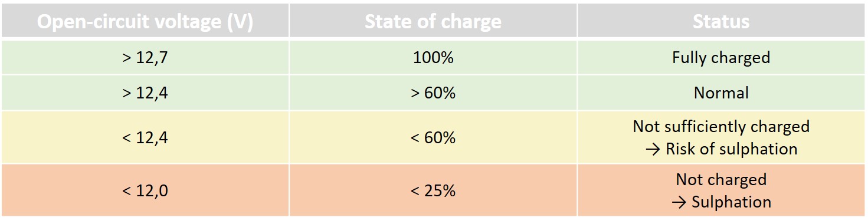Click the arrow before Risk of sulphation
Screen dimensions: 868x224
point(653,150)
